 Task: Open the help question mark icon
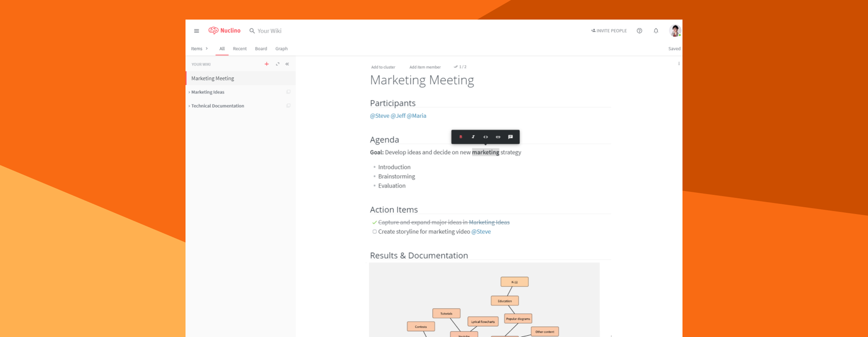click(639, 31)
